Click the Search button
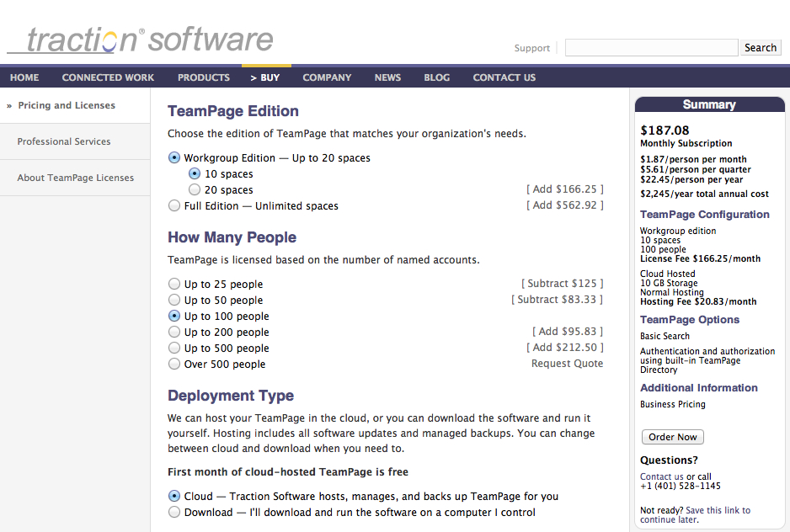The width and height of the screenshot is (790, 532). coord(760,48)
